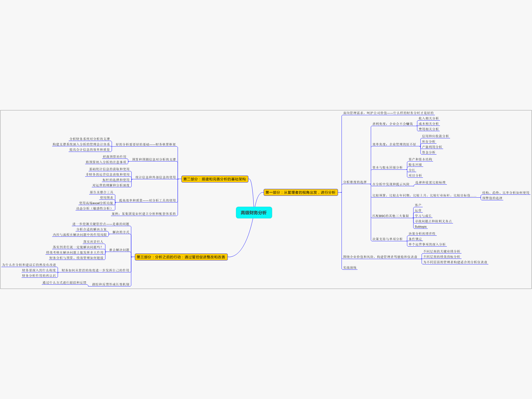
Task: Select 构建支撑系统深入分析的管理会计体系 leaf
Action: point(81,144)
